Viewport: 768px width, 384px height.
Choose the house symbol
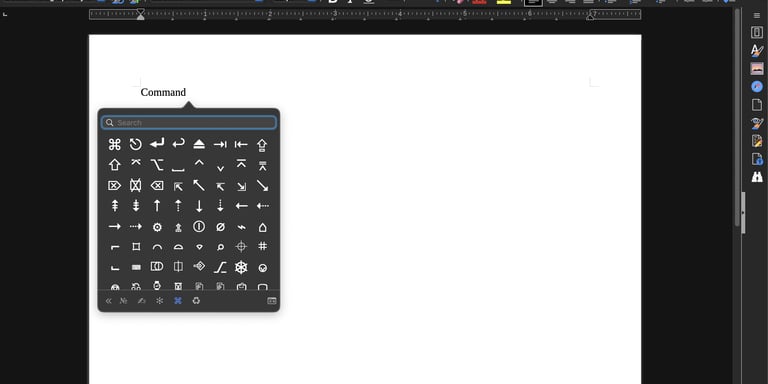(x=263, y=227)
